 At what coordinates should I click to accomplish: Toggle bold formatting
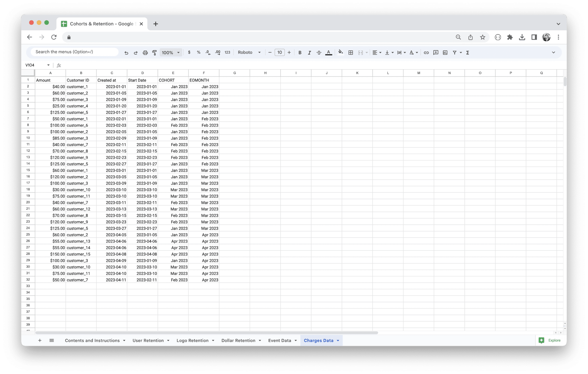coord(300,52)
